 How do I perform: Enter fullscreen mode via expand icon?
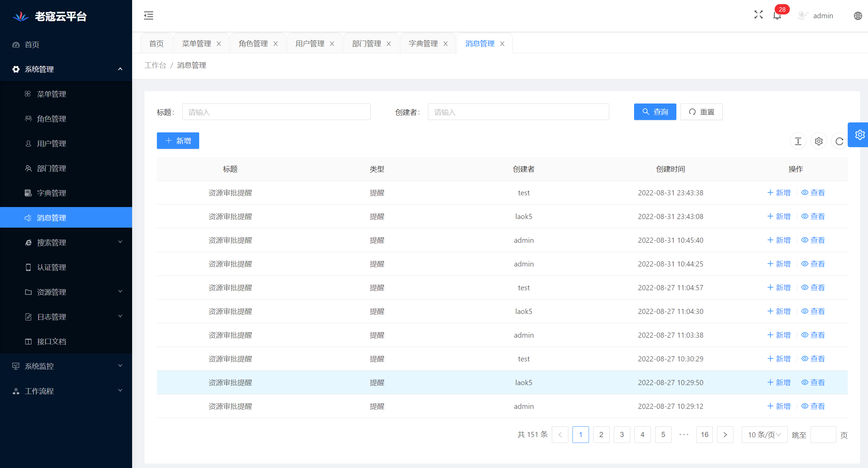click(758, 14)
